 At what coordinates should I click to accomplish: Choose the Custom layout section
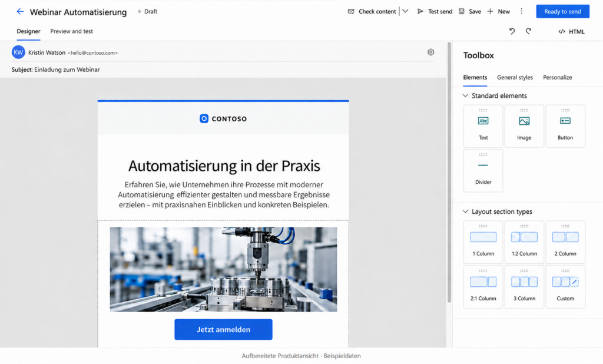point(565,287)
